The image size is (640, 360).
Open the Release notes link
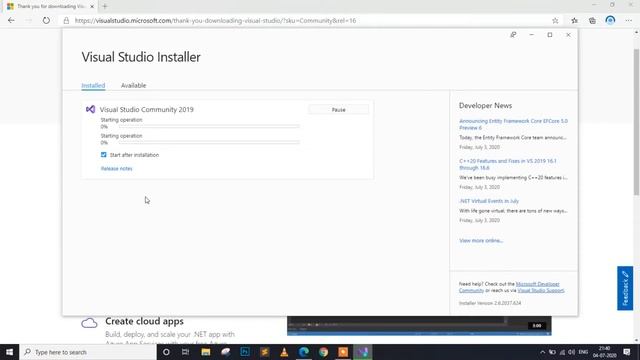[117, 169]
